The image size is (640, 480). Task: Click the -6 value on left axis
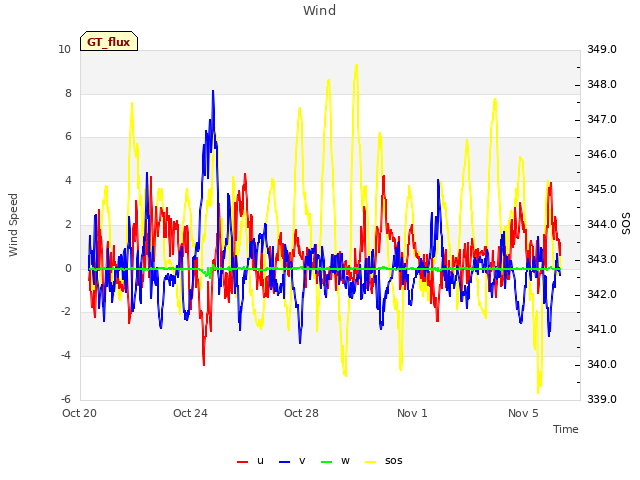(66, 399)
